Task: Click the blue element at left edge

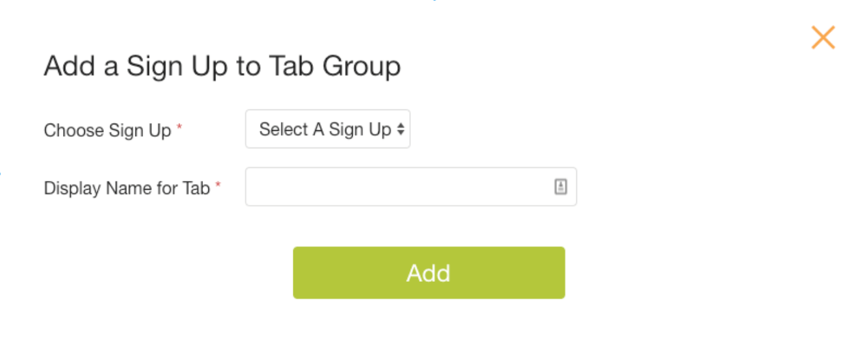Action: 1,172
